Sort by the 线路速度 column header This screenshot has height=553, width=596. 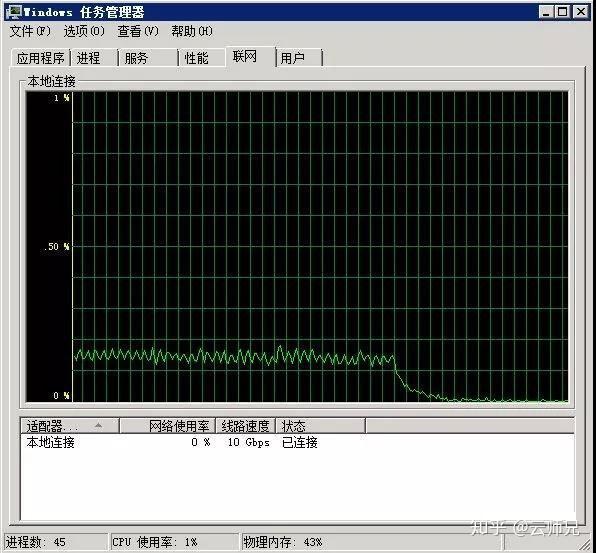[246, 426]
